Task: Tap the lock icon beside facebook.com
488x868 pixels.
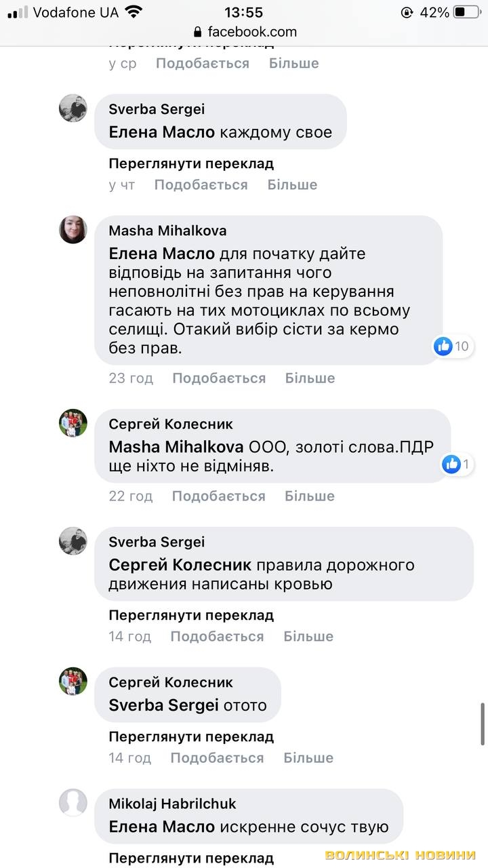Action: point(198,32)
